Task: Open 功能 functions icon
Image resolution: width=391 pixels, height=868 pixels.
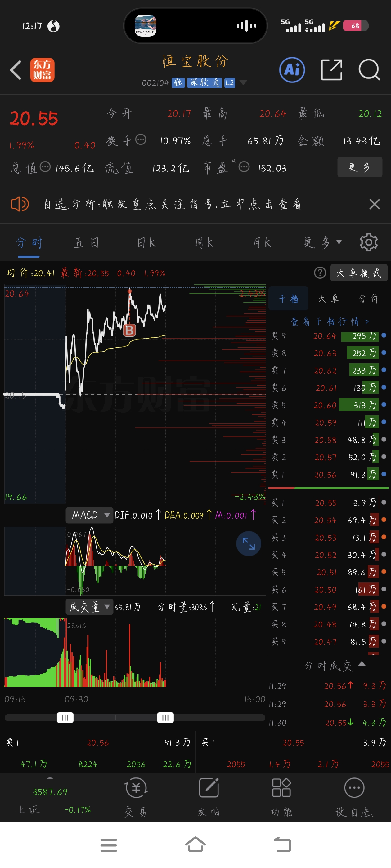Action: pyautogui.click(x=281, y=798)
